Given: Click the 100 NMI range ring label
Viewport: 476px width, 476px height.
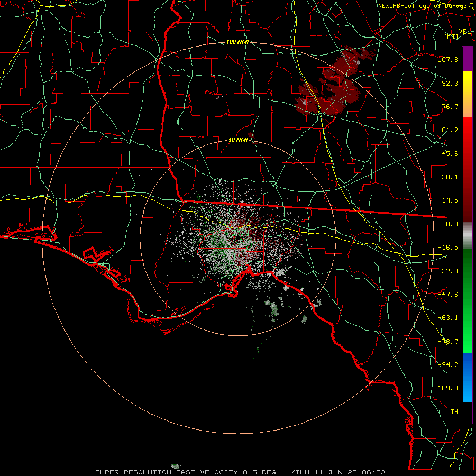Looking at the screenshot, I should pos(237,42).
